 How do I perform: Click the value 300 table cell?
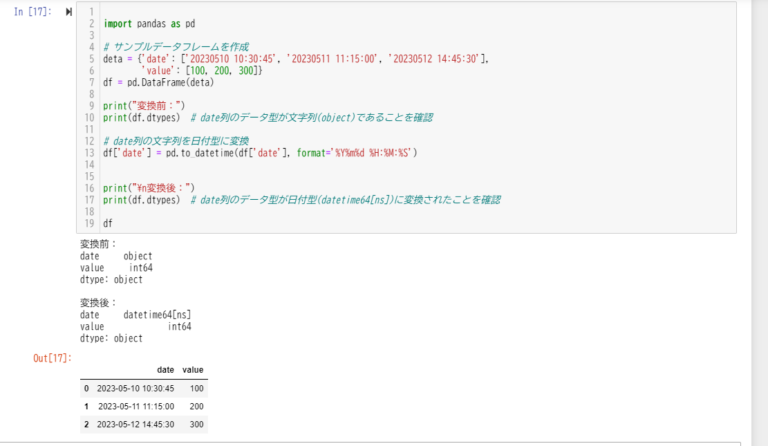pyautogui.click(x=195, y=425)
